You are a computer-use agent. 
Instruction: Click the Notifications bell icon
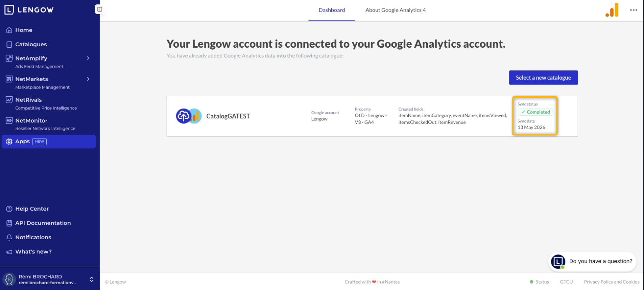pyautogui.click(x=9, y=237)
